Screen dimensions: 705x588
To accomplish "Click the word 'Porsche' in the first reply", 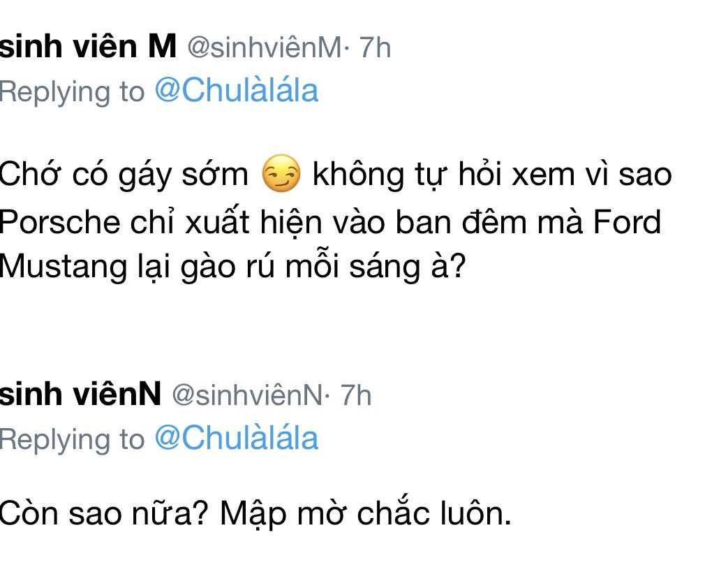I will (60, 221).
